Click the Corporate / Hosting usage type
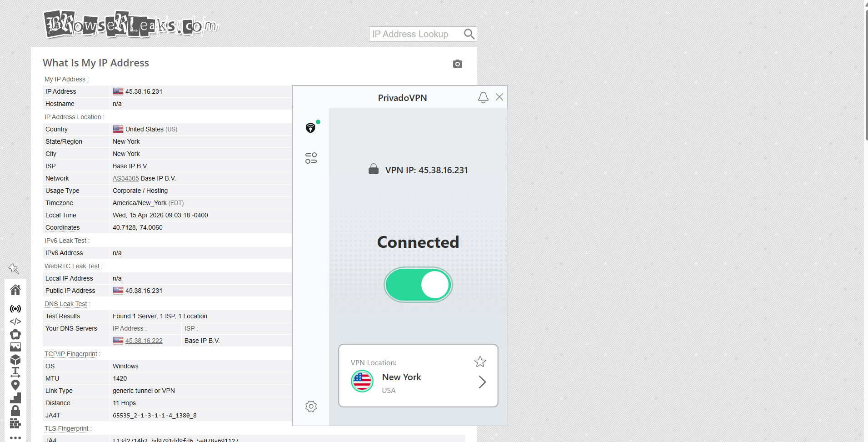Image resolution: width=868 pixels, height=442 pixels. click(x=140, y=191)
